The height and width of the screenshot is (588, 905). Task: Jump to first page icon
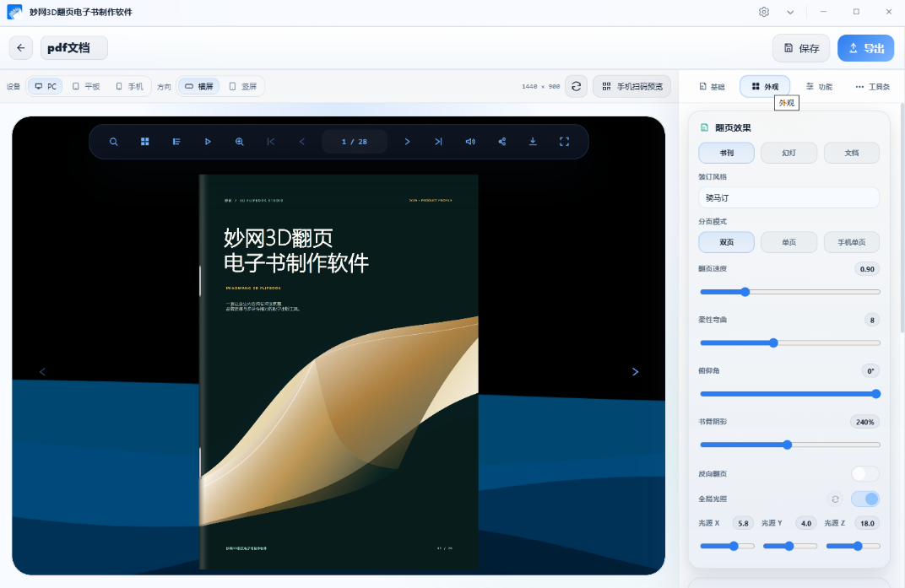point(271,142)
